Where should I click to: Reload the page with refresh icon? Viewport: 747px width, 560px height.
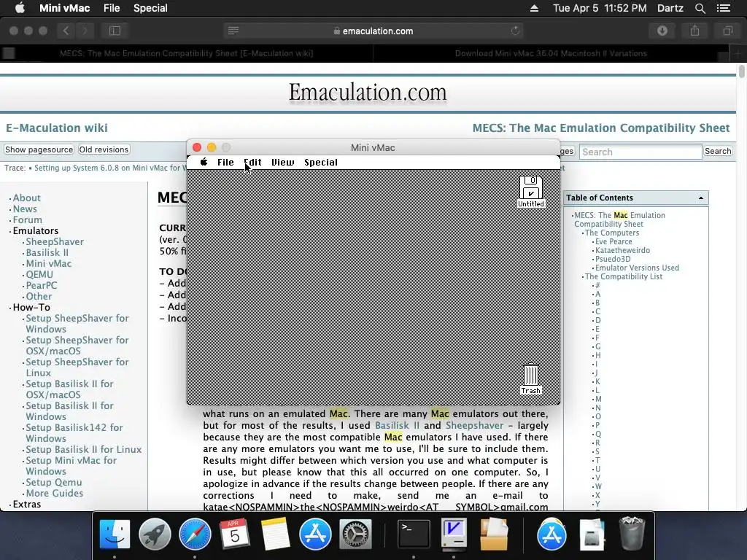515,31
